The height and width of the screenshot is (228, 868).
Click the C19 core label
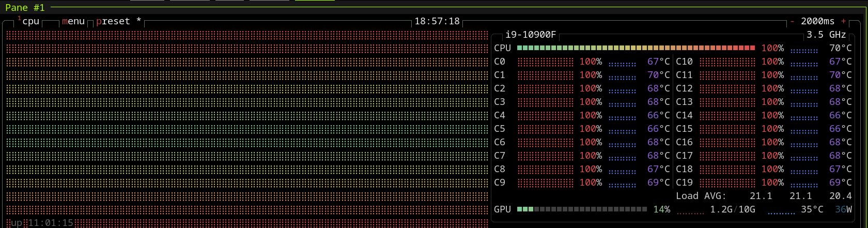click(x=684, y=183)
